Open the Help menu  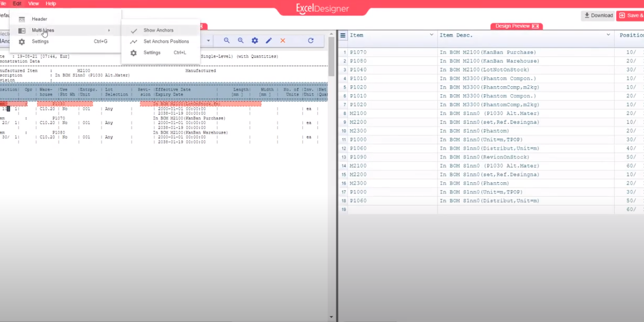[x=51, y=3]
